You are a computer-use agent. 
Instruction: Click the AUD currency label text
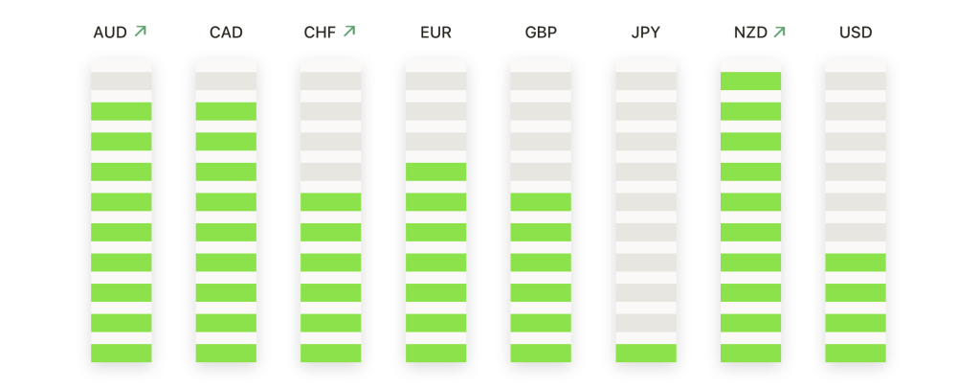[111, 33]
